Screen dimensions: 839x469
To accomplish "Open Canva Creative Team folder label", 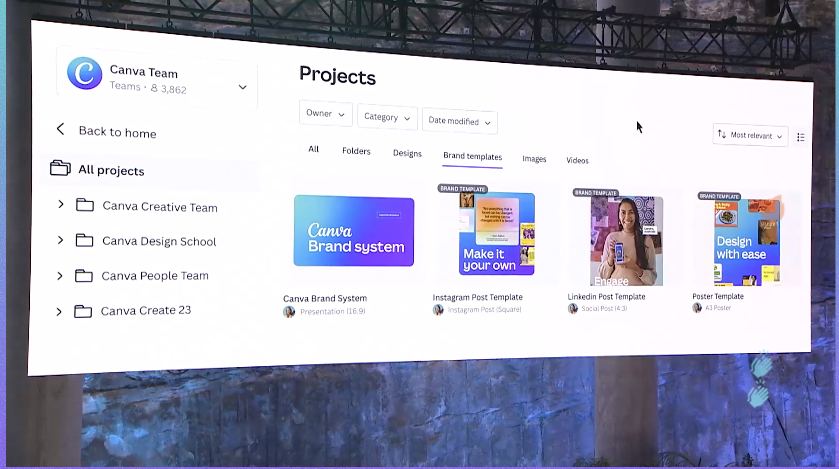I will (x=160, y=207).
